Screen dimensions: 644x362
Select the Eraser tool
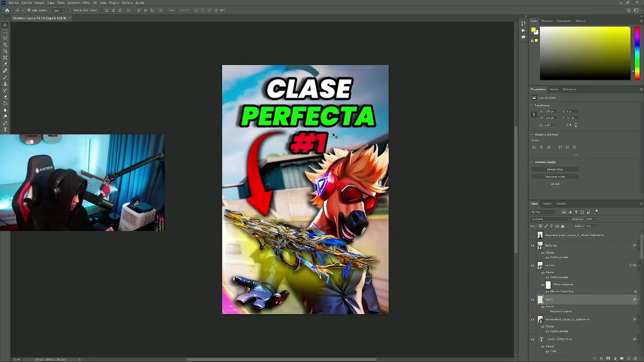pyautogui.click(x=6, y=97)
